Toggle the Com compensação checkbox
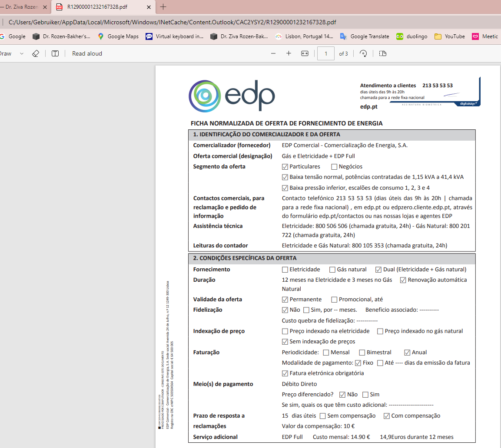Image resolution: width=501 pixels, height=448 pixels. pyautogui.click(x=387, y=416)
